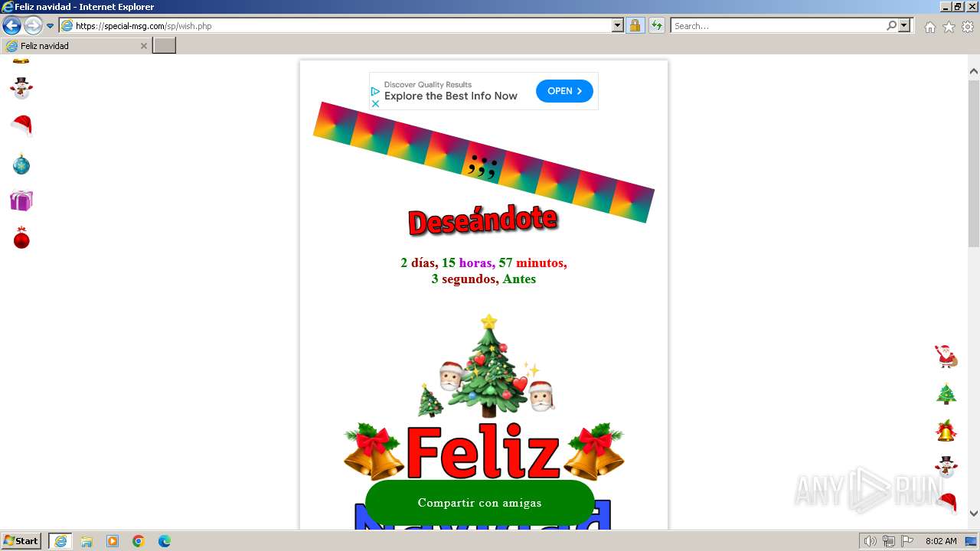Click the network tray icon

889,541
